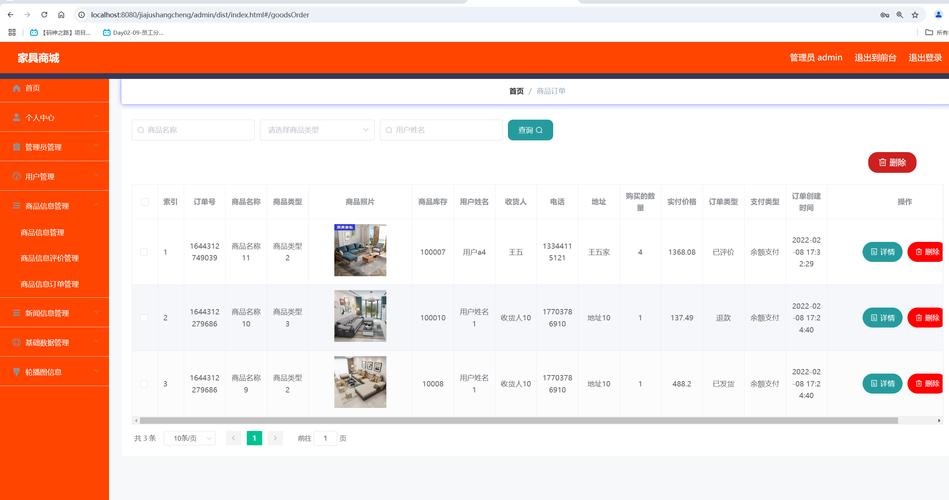Viewport: 949px width, 500px height.
Task: Click the 新闻信息管理 sidebar icon
Action: click(x=16, y=313)
